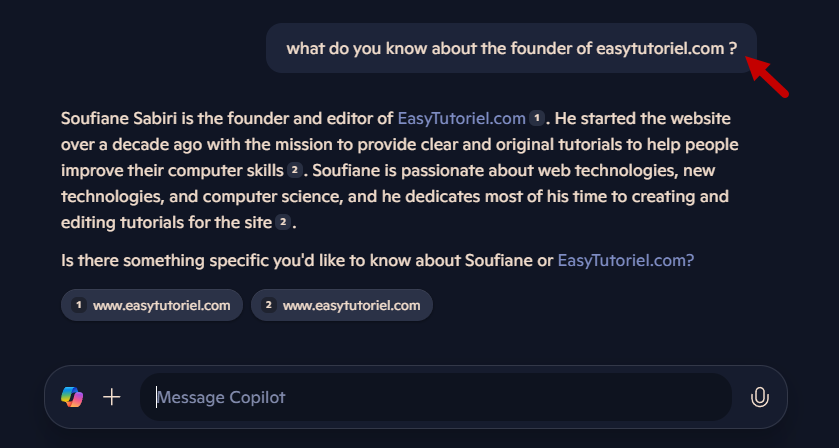Click "easytutoriel.com" in the user message
Screen dimensions: 839x448
(659, 48)
